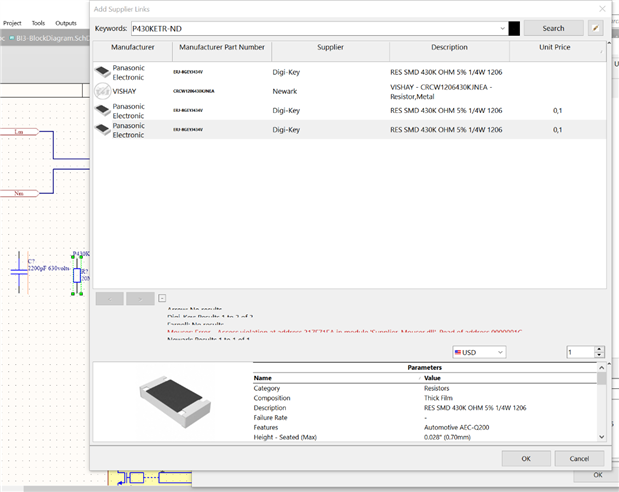
Task: Select the R? resistor symbol in schematic
Action: 76,275
